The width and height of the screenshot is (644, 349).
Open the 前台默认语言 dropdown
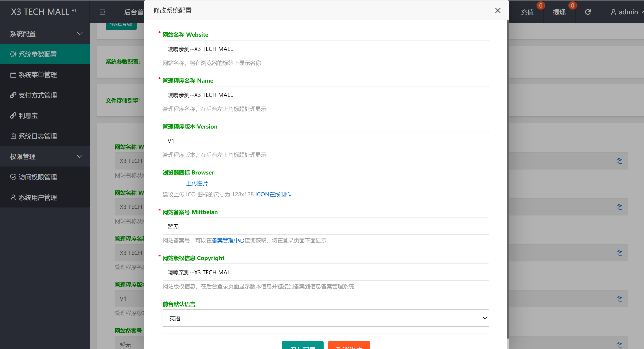tap(326, 318)
